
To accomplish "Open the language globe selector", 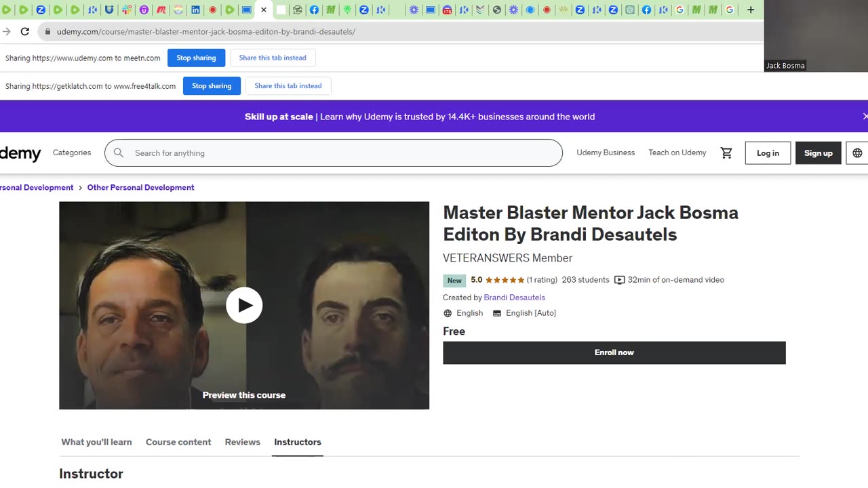I will [x=857, y=153].
